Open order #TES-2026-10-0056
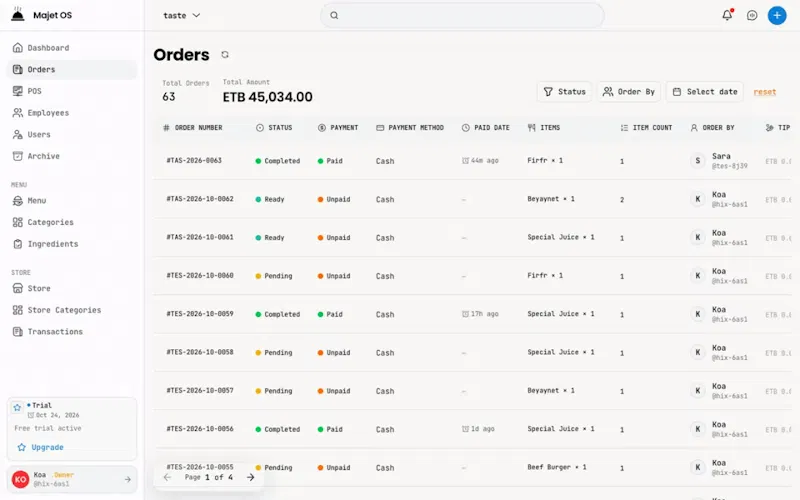 point(200,429)
